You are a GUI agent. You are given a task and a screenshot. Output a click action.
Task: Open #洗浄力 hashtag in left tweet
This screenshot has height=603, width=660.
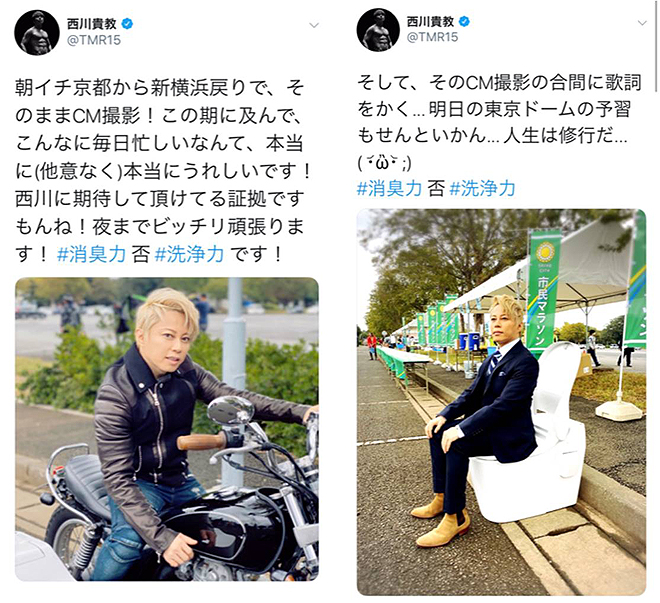click(x=189, y=255)
